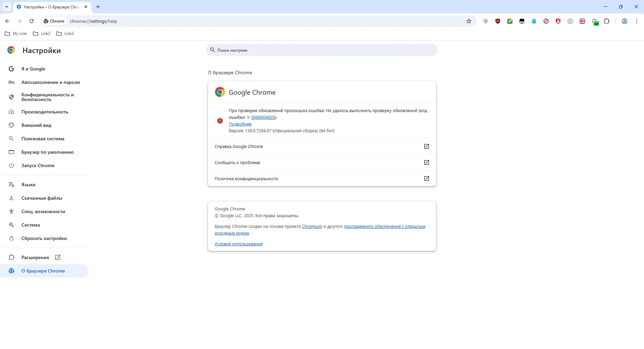Click the Сообщить о проблеме label
This screenshot has width=644, height=349.
tap(237, 163)
